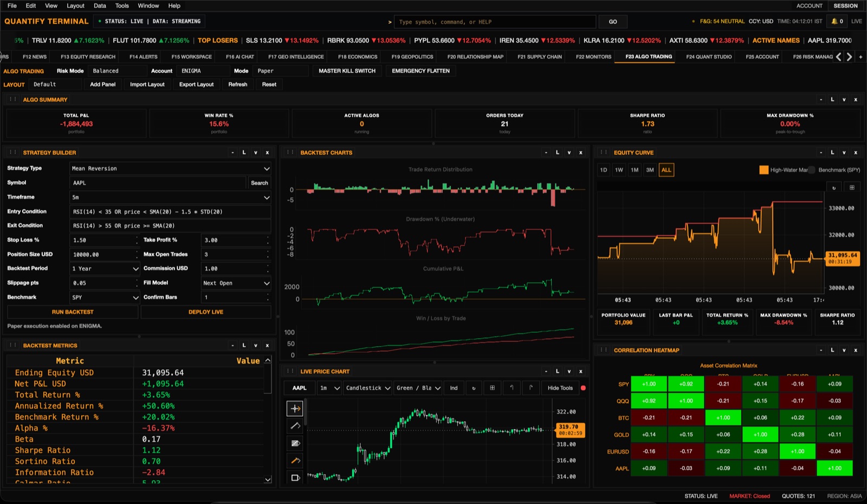Select the orange pencil drawing tool

(295, 461)
